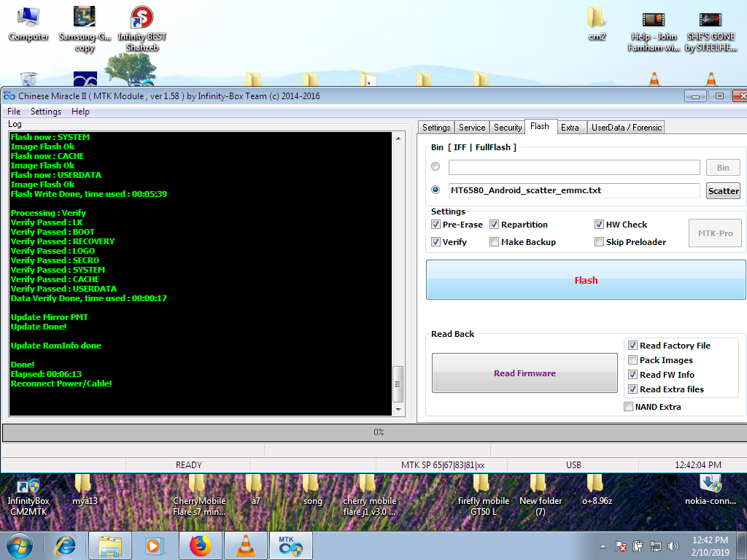The height and width of the screenshot is (560, 747).
Task: Click the volume speaker tray icon
Action: click(673, 546)
